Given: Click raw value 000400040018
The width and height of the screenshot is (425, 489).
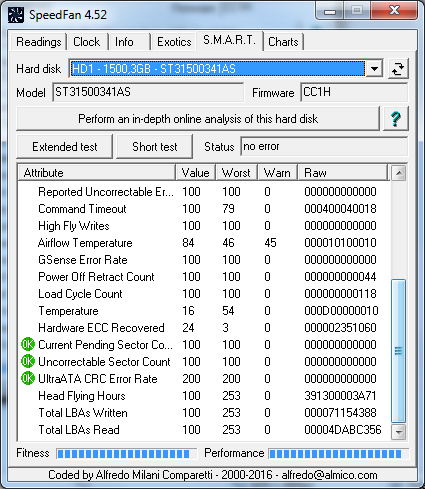Looking at the screenshot, I should coord(340,209).
